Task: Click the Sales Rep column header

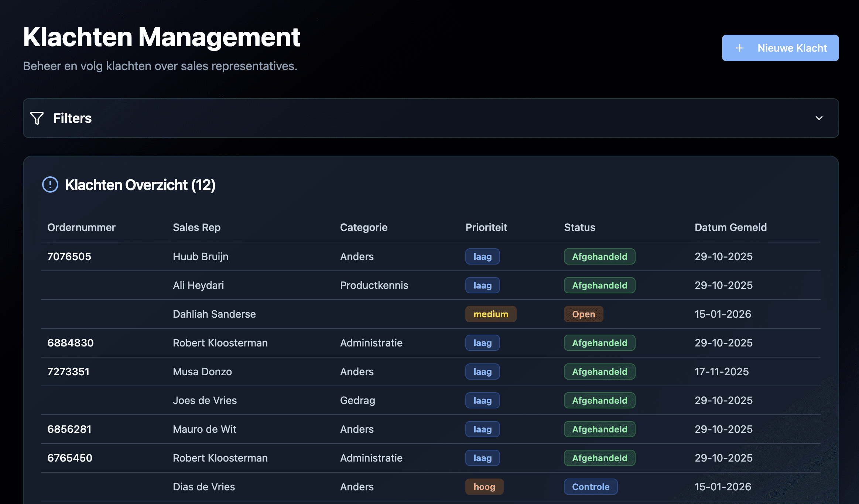Action: 196,227
